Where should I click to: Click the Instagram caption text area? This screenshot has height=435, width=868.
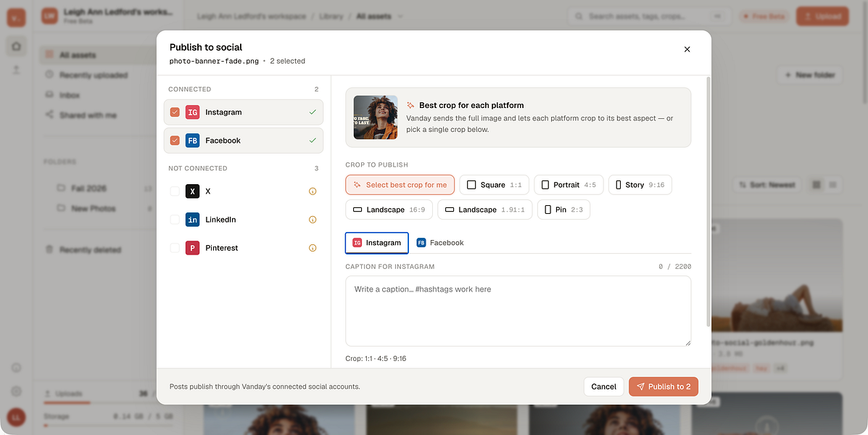518,311
